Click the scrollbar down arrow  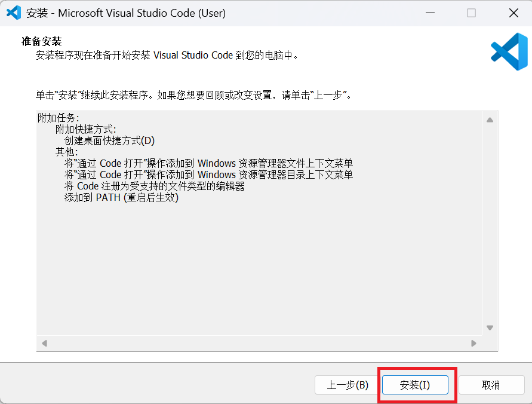pos(490,328)
